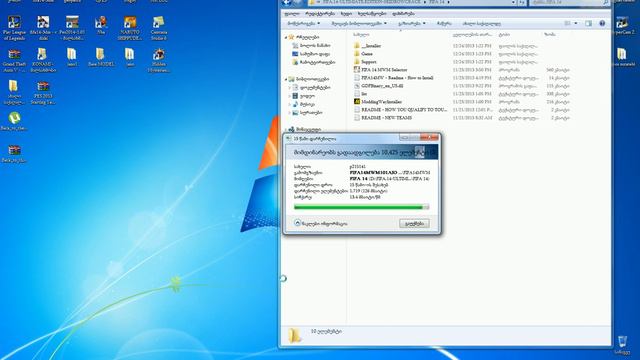Select the green uTorrent Back_to_the torrent icon
Image resolution: width=640 pixels, height=360 pixels.
pos(14,122)
